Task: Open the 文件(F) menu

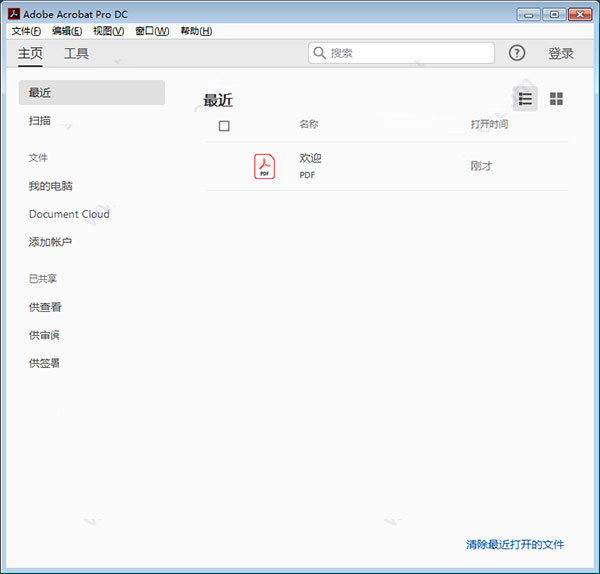Action: click(x=26, y=31)
